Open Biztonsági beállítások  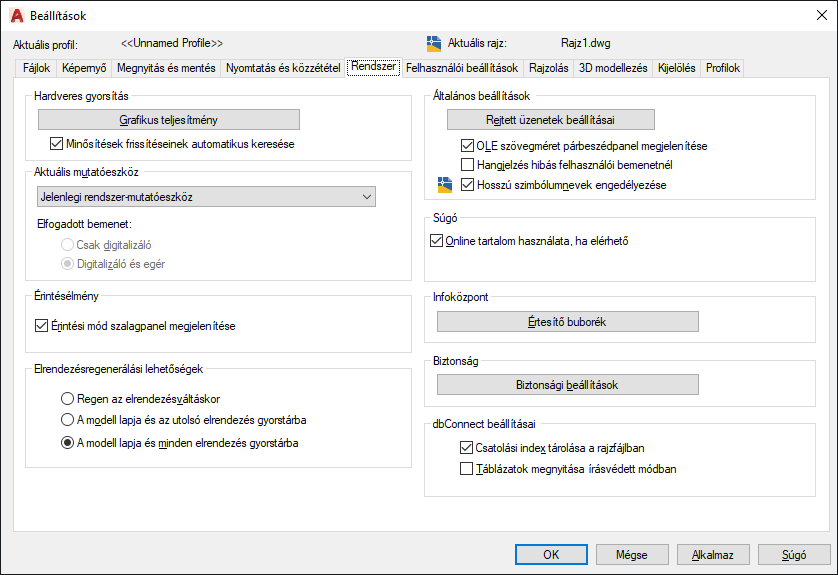coord(568,385)
